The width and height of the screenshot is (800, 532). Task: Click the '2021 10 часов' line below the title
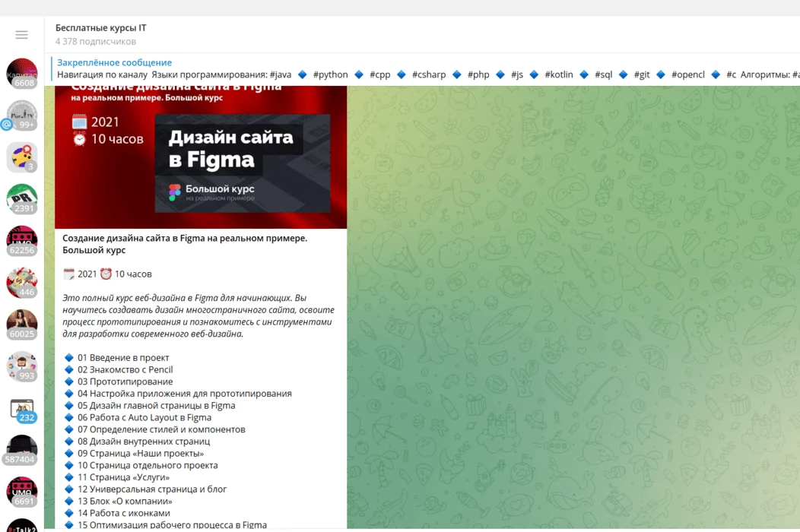[107, 274]
